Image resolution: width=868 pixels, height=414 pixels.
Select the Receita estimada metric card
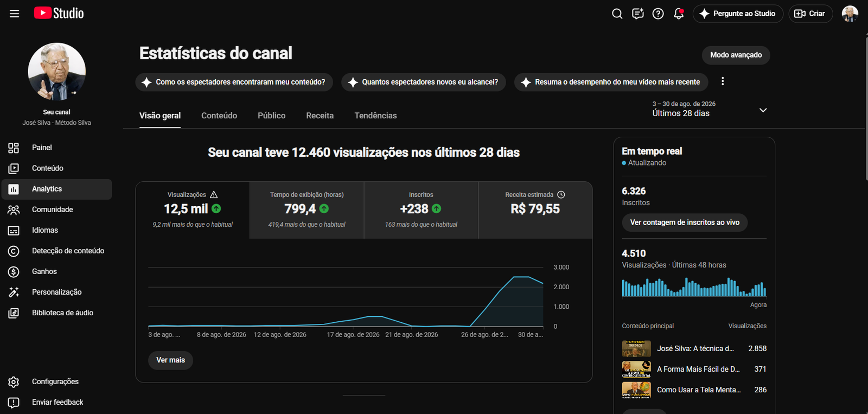(535, 210)
